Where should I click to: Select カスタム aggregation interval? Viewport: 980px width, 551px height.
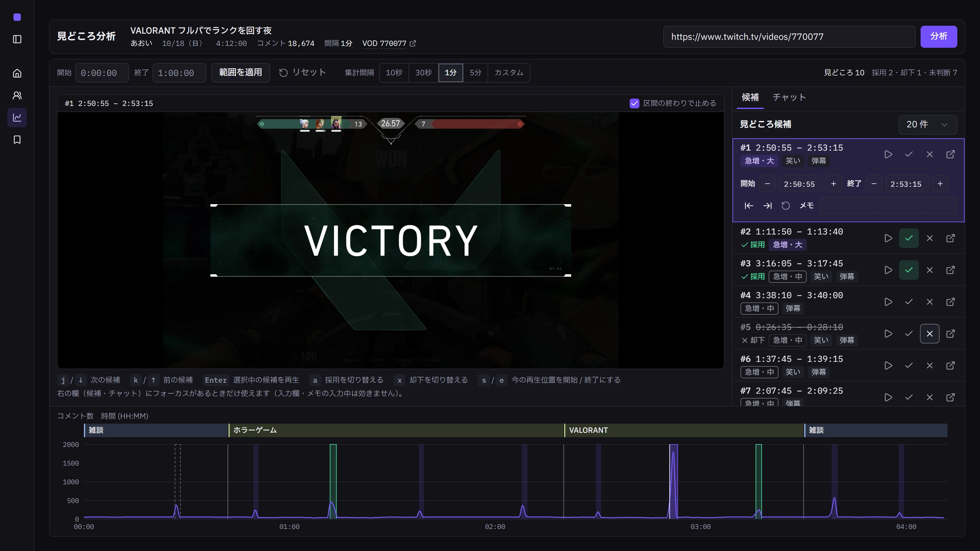[x=509, y=73]
